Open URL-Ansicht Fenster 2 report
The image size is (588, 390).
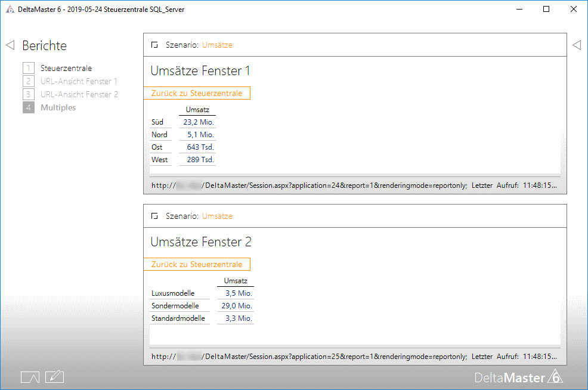click(x=79, y=94)
